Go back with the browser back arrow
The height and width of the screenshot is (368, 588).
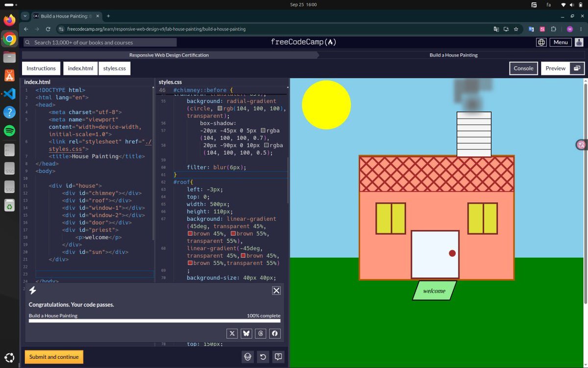click(x=25, y=29)
